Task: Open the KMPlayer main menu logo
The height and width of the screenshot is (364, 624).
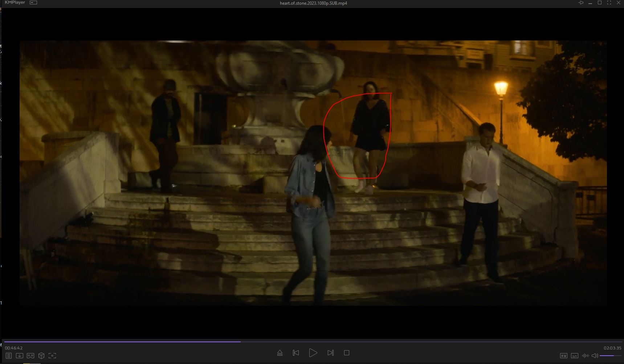Action: (x=15, y=3)
